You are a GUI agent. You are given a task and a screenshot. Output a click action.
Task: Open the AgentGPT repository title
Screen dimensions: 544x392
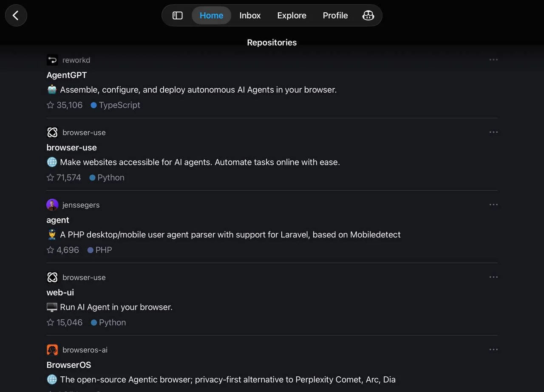tap(67, 75)
